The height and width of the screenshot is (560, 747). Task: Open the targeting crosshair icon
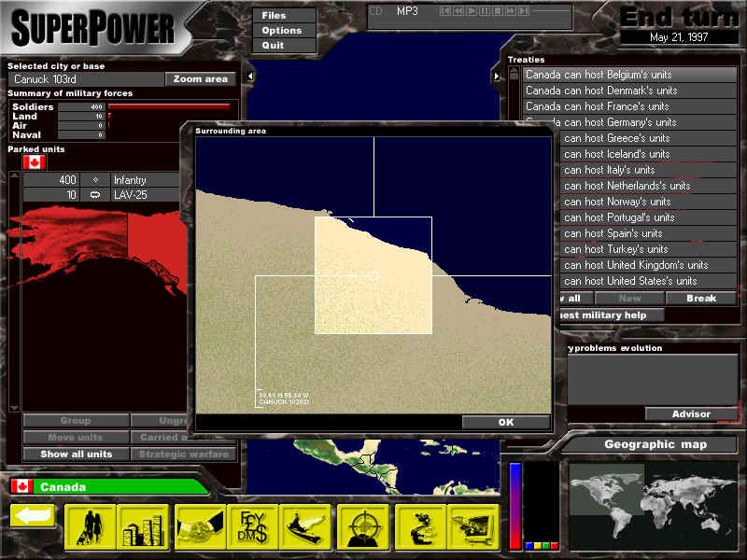point(363,527)
